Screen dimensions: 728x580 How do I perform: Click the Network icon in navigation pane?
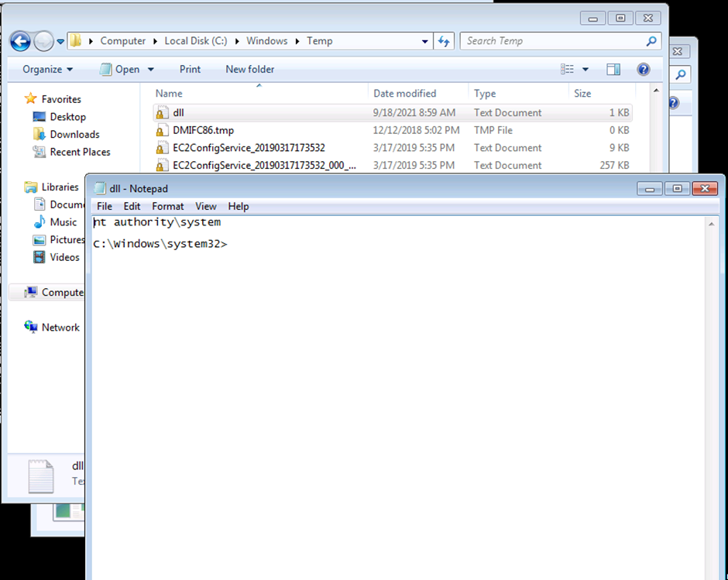click(31, 328)
